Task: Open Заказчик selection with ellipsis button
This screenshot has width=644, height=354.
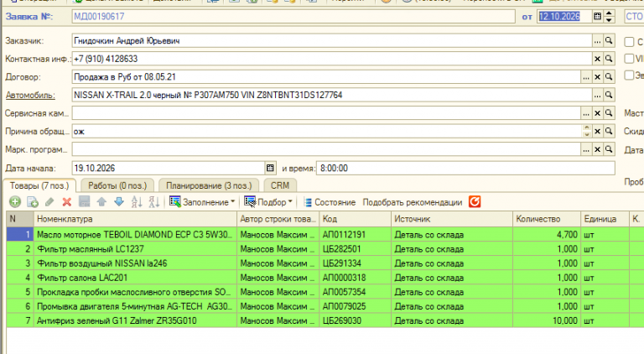Action: [x=597, y=40]
